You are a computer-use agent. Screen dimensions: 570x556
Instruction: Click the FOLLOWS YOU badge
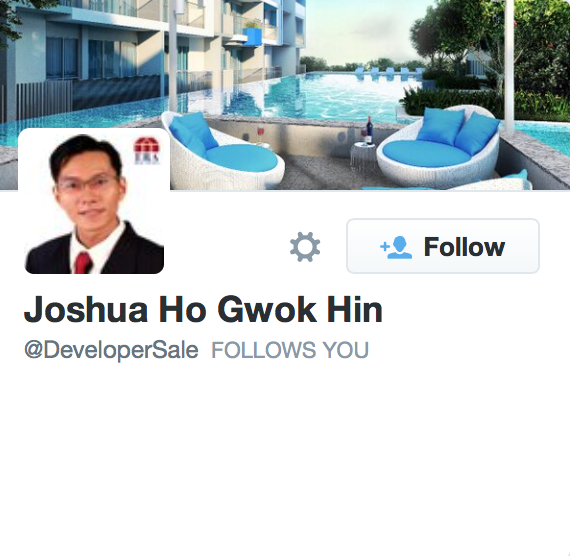290,350
